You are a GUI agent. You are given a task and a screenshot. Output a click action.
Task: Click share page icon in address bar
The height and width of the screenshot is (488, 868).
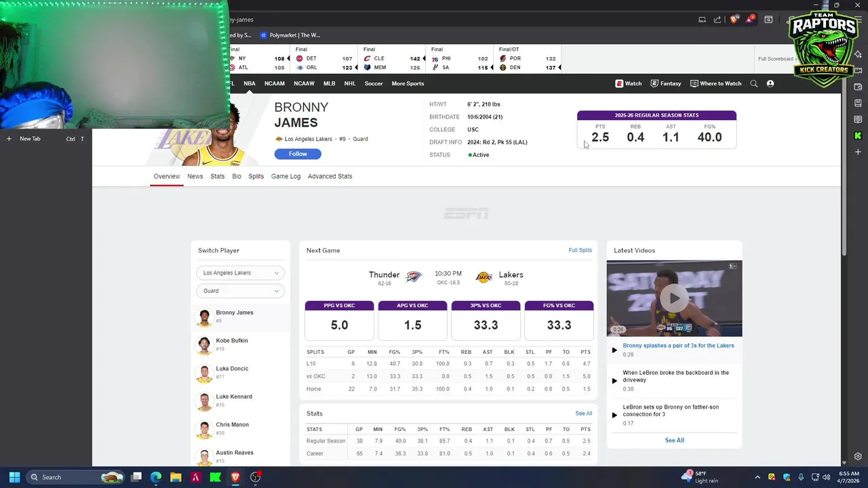(x=717, y=20)
